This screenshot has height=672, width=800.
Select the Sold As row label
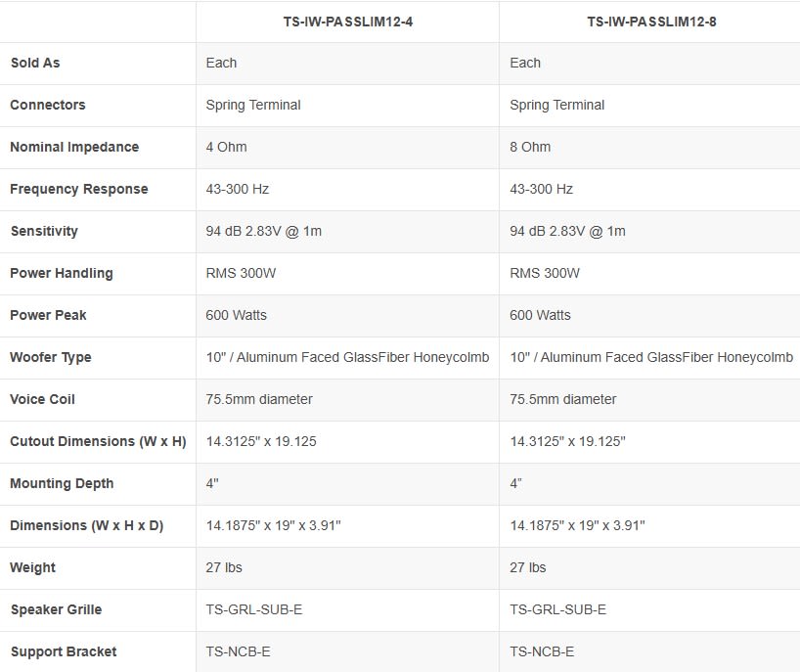pos(35,63)
